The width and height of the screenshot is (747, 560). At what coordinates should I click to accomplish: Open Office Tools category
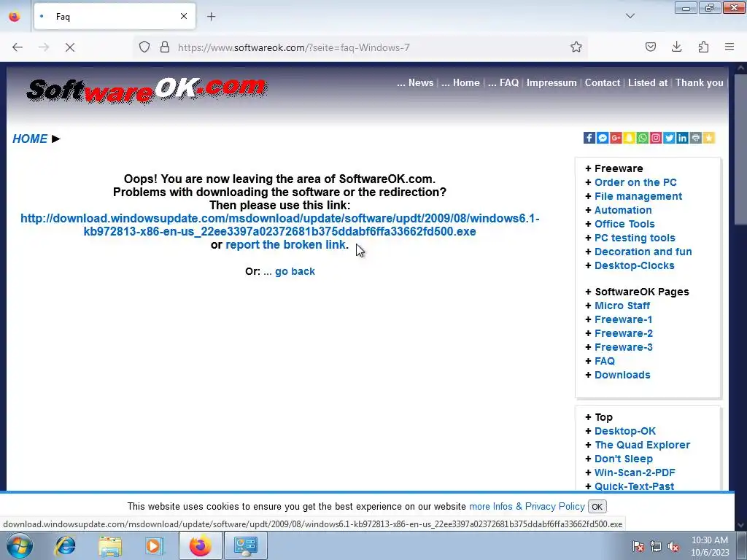(x=624, y=224)
